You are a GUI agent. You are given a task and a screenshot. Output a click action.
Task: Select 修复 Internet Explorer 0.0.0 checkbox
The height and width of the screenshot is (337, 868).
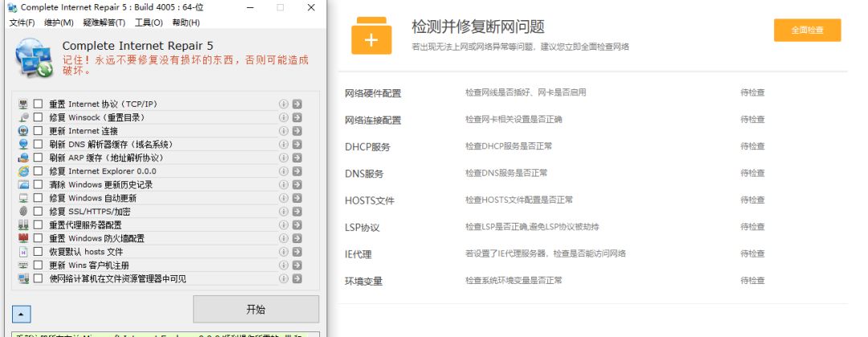(x=38, y=171)
